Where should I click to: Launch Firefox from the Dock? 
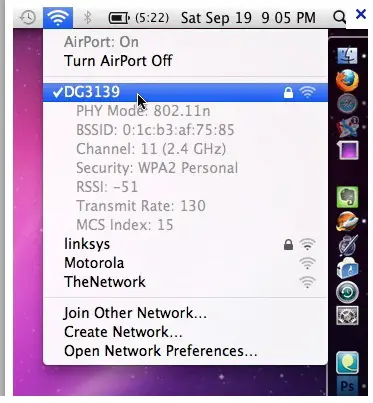[x=347, y=80]
